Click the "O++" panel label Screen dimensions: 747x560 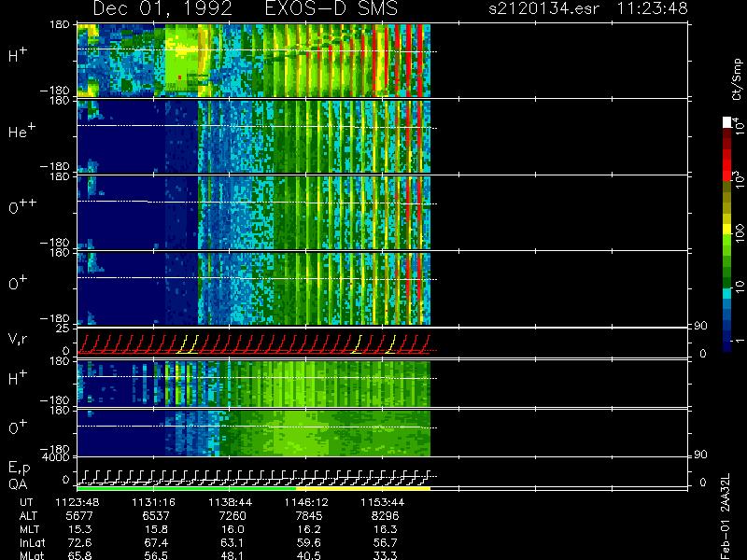22,205
